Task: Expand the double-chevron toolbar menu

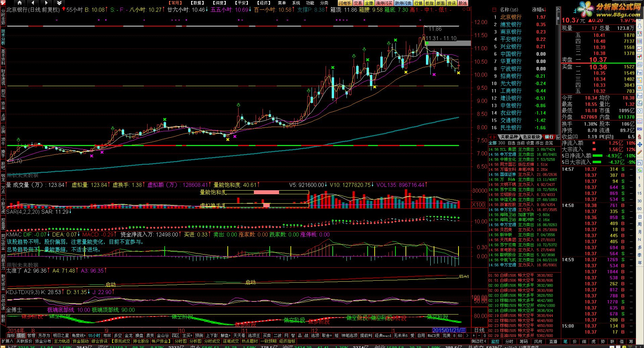Action: [x=59, y=3]
